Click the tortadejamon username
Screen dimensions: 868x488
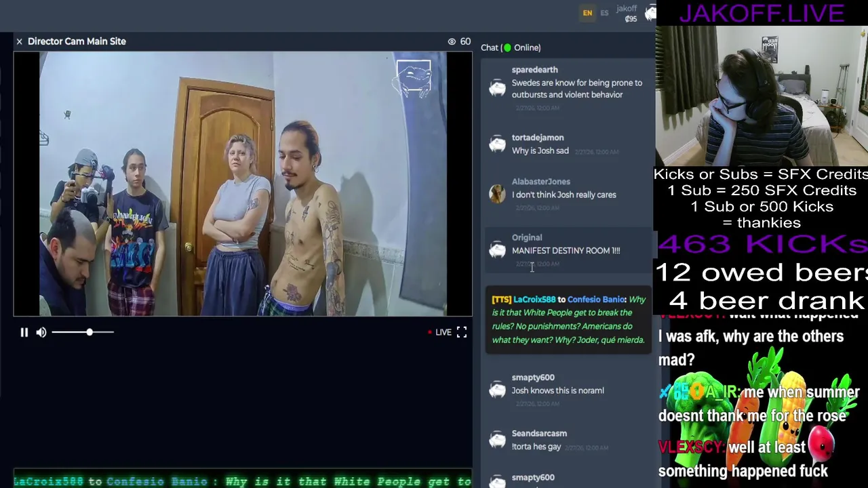point(538,138)
